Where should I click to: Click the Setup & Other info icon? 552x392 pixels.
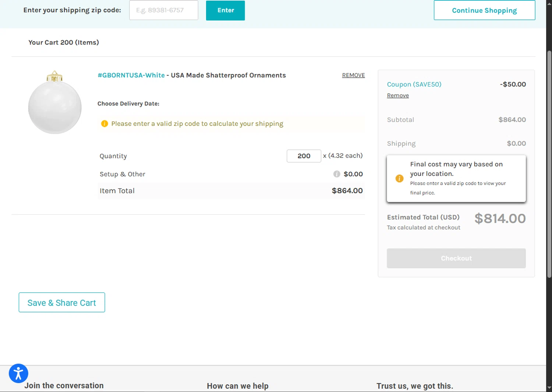(x=336, y=174)
